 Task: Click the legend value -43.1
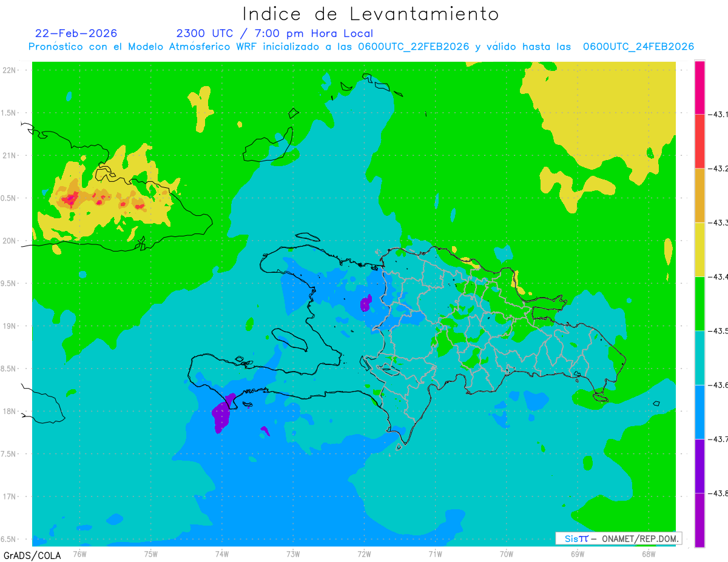pyautogui.click(x=720, y=115)
